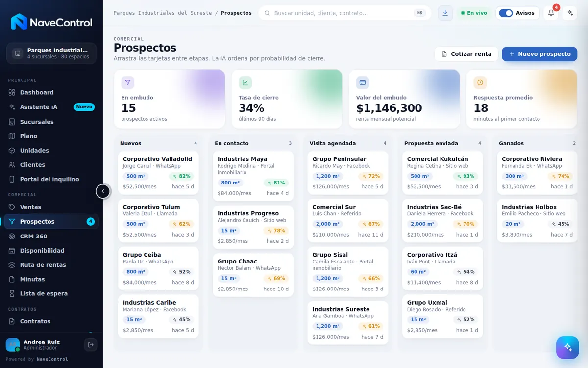Select the Industrias Caribe prospect card
The width and height of the screenshot is (588, 368).
tap(158, 316)
